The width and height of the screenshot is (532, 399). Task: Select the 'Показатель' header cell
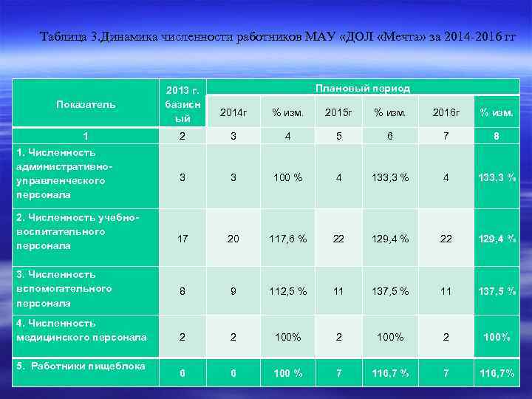point(86,103)
